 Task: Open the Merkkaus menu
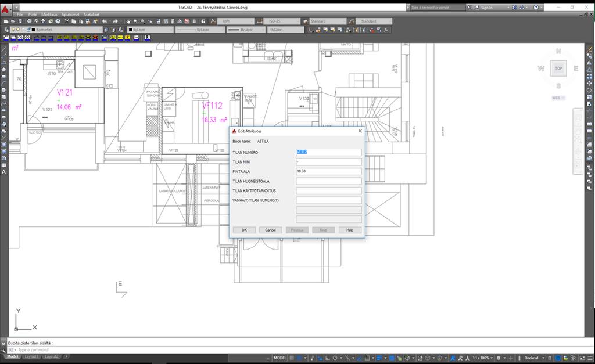click(x=49, y=15)
